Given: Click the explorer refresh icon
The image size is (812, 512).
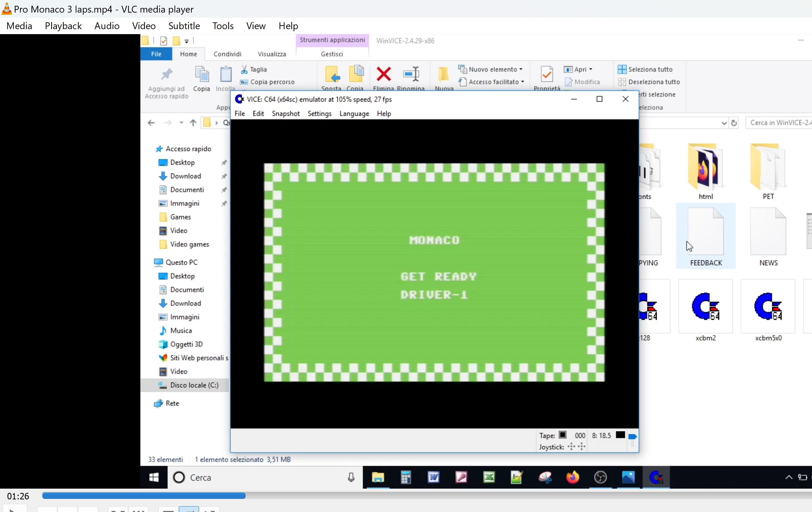Looking at the screenshot, I should click(734, 123).
